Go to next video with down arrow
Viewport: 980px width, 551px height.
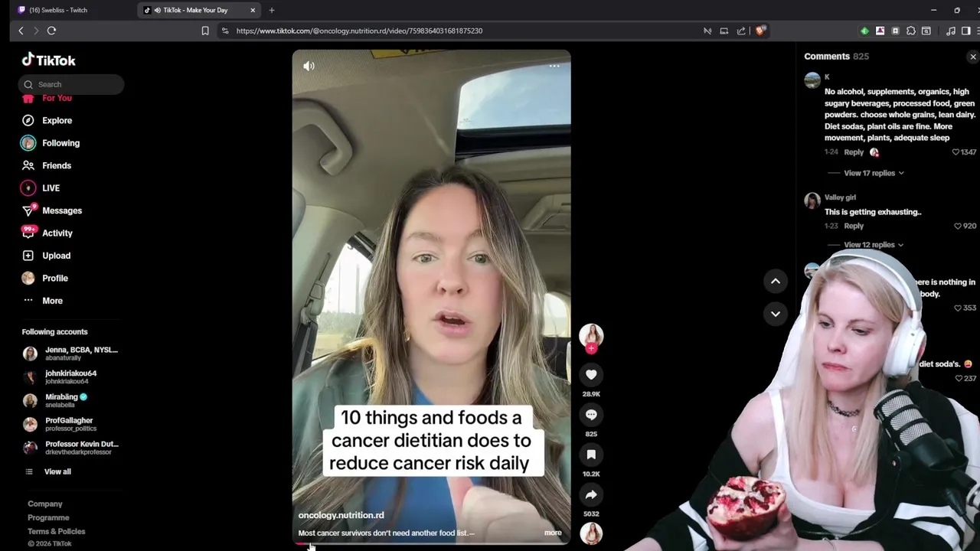pyautogui.click(x=775, y=314)
